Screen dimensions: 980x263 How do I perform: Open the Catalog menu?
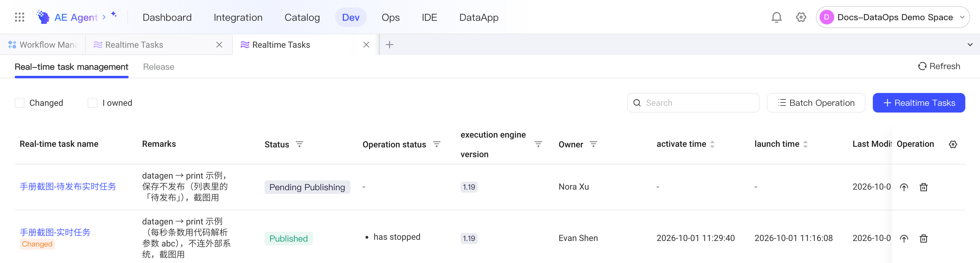click(x=302, y=17)
